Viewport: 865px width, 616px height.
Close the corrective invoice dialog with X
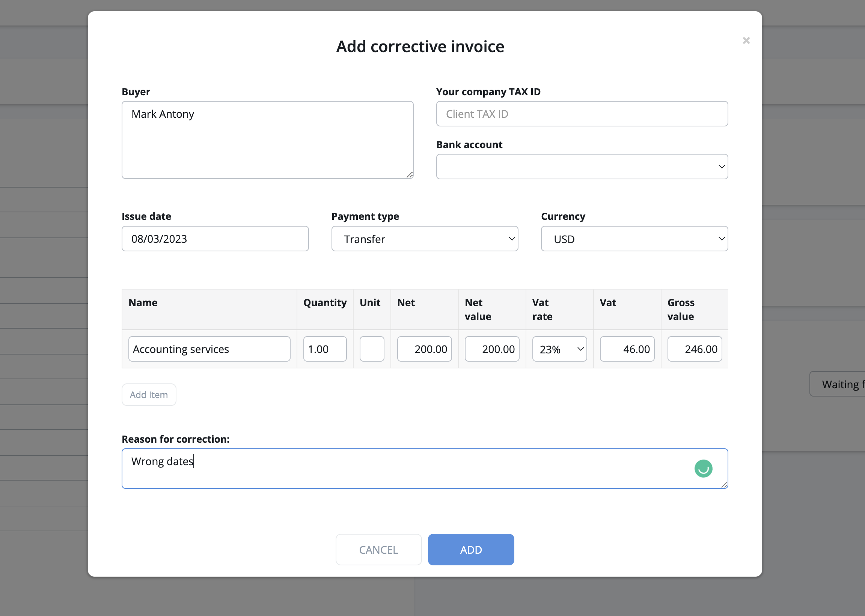pyautogui.click(x=746, y=41)
